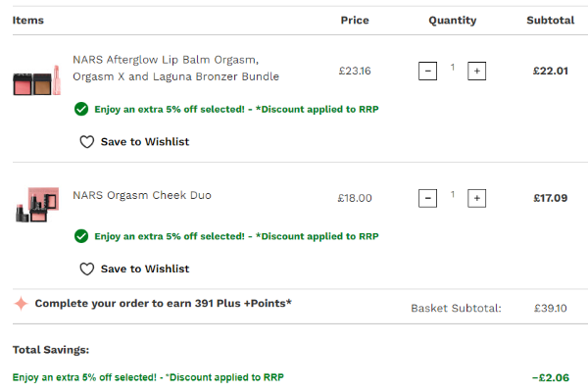Increase quantity of NARS Orgasm Cheek Duo
Image resolution: width=588 pixels, height=392 pixels.
click(476, 198)
